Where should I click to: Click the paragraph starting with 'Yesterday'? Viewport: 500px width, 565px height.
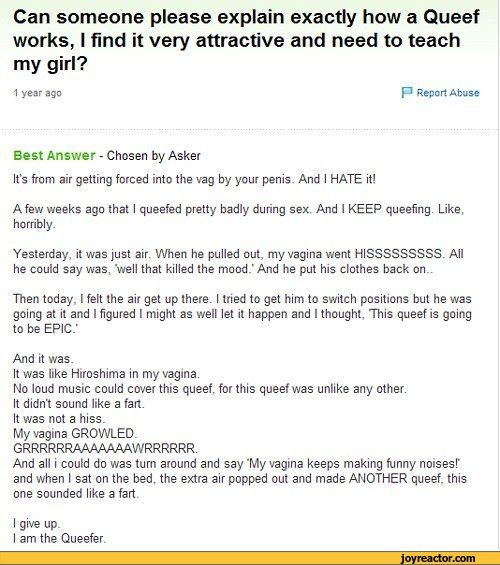pyautogui.click(x=238, y=261)
